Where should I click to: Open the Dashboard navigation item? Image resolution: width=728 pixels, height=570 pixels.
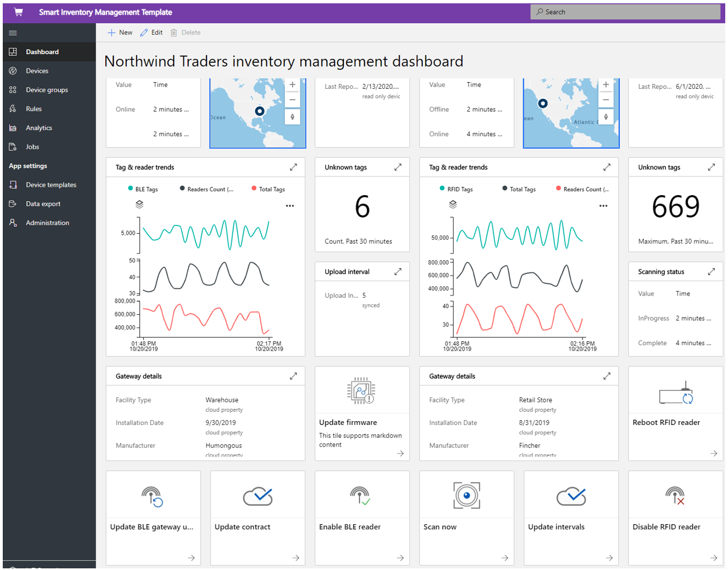(x=49, y=52)
